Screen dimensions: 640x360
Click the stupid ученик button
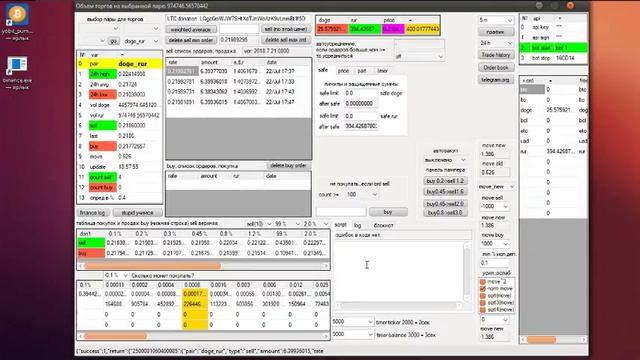(x=138, y=213)
